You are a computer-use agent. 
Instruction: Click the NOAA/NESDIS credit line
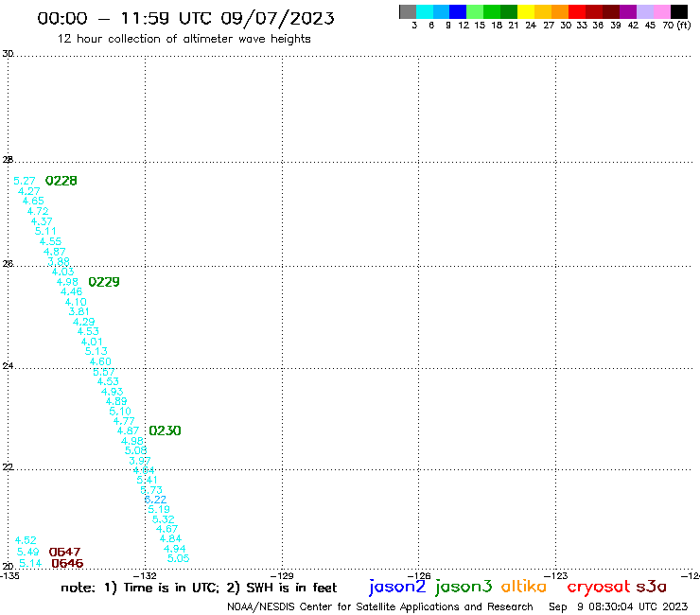pyautogui.click(x=380, y=607)
